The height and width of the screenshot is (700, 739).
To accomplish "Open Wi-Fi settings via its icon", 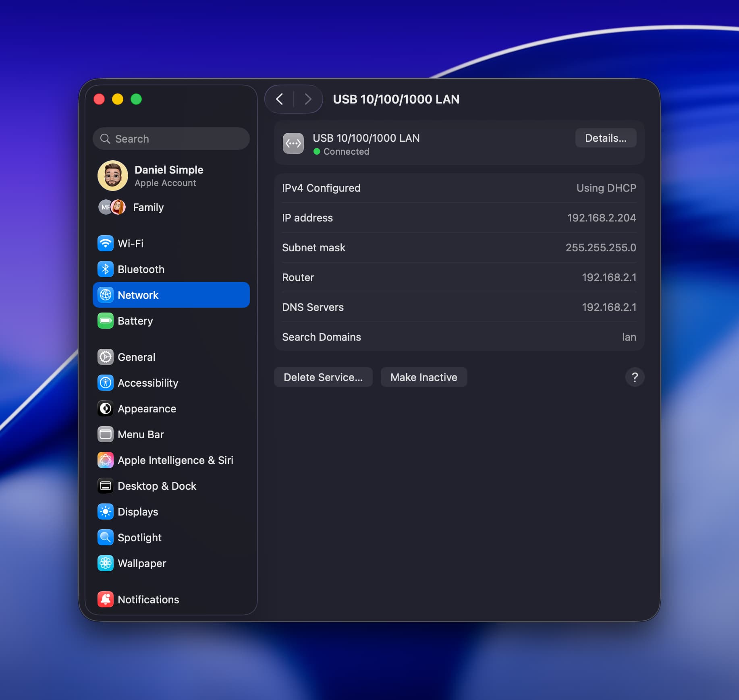I will point(106,243).
